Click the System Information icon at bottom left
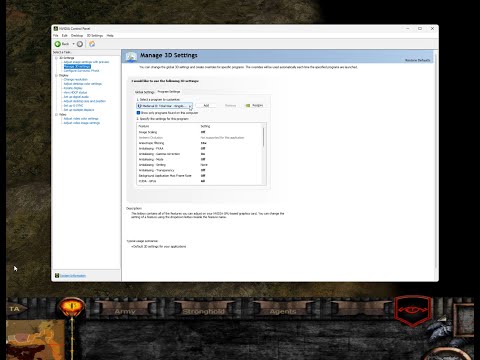 tap(57, 276)
